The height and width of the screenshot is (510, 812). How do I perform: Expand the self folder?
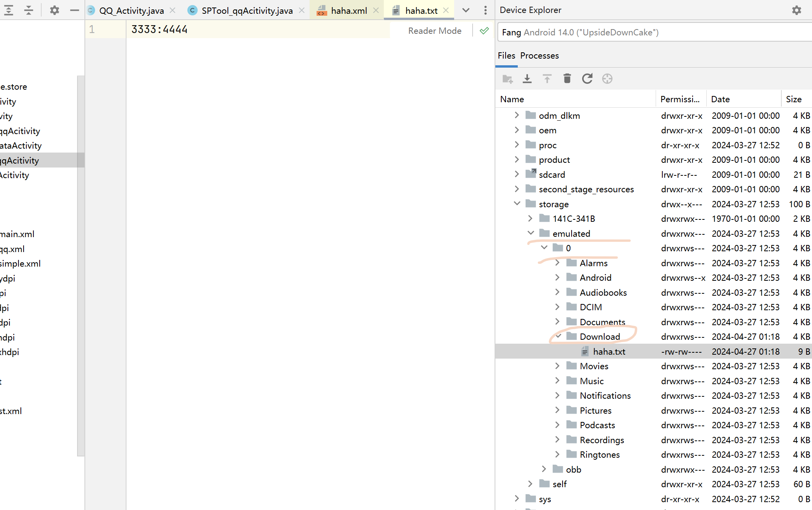530,484
